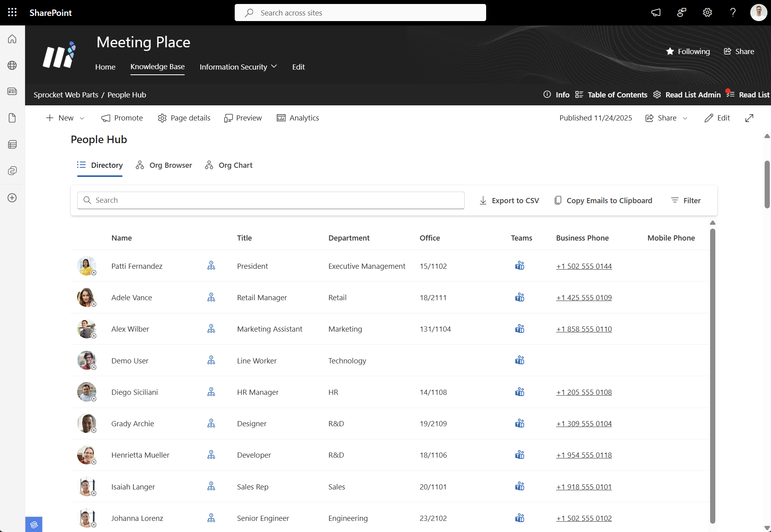Open org chart icon for Grady Archie
Screen dimensions: 771x532
click(x=211, y=423)
